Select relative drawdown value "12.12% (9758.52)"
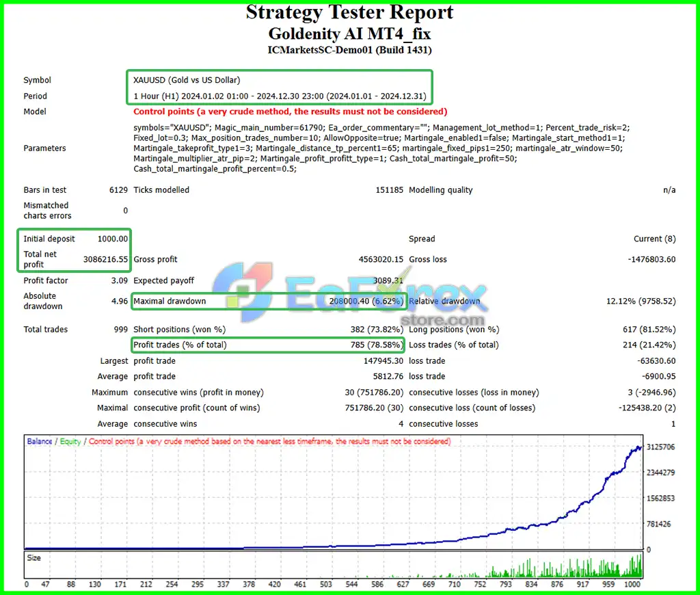Image resolution: width=700 pixels, height=595 pixels. click(x=641, y=301)
